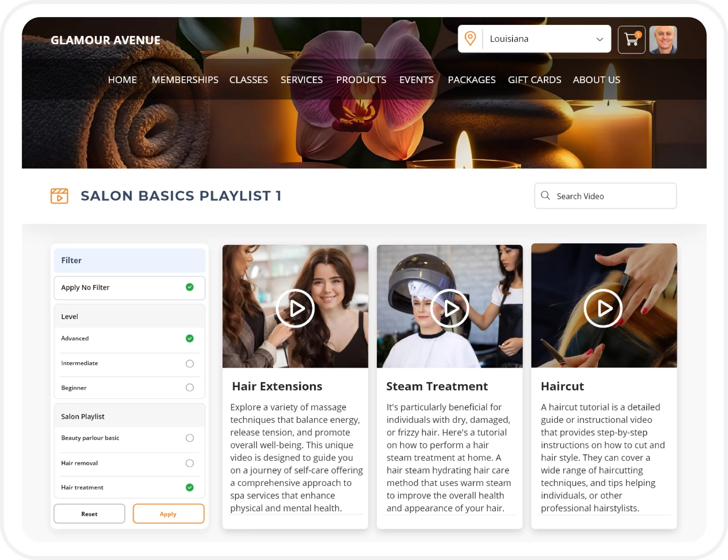Viewport: 728px width, 560px height.
Task: Click the Reset filter button
Action: tap(89, 513)
